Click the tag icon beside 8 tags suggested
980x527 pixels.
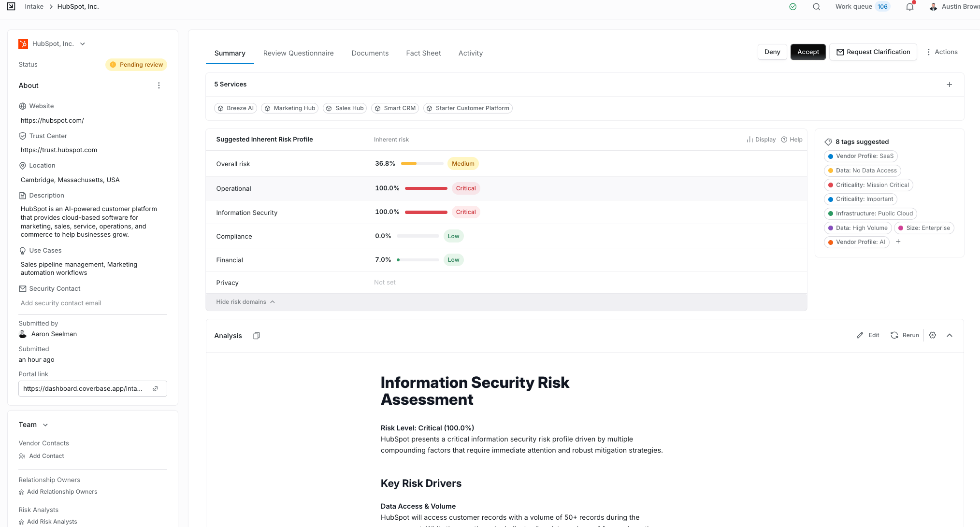[x=828, y=142]
